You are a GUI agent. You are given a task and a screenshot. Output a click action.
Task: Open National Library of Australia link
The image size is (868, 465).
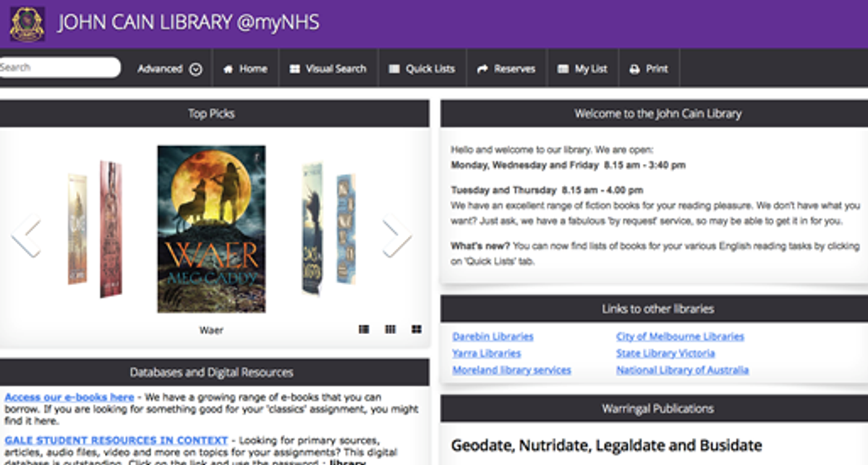[x=682, y=370]
